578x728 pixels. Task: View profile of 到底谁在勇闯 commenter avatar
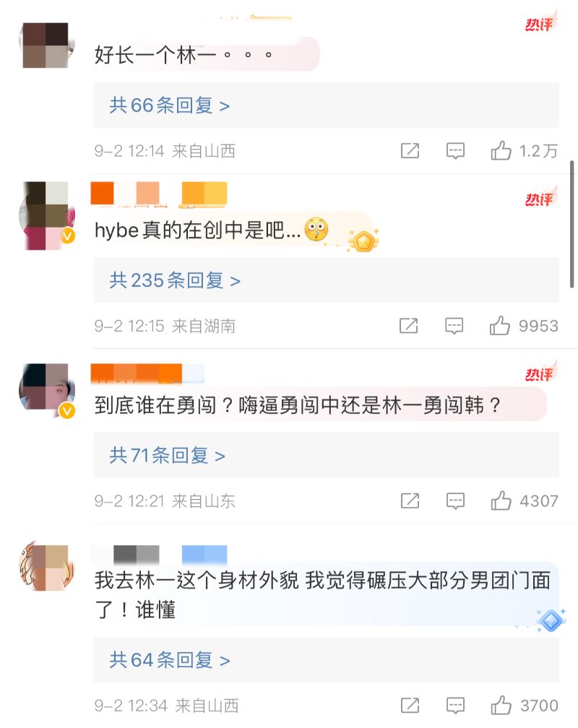46,389
